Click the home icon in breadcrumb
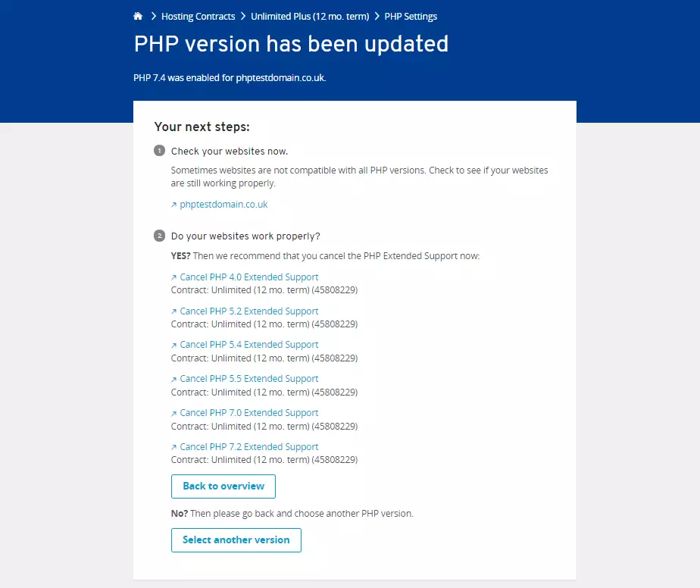The image size is (700, 588). point(138,16)
